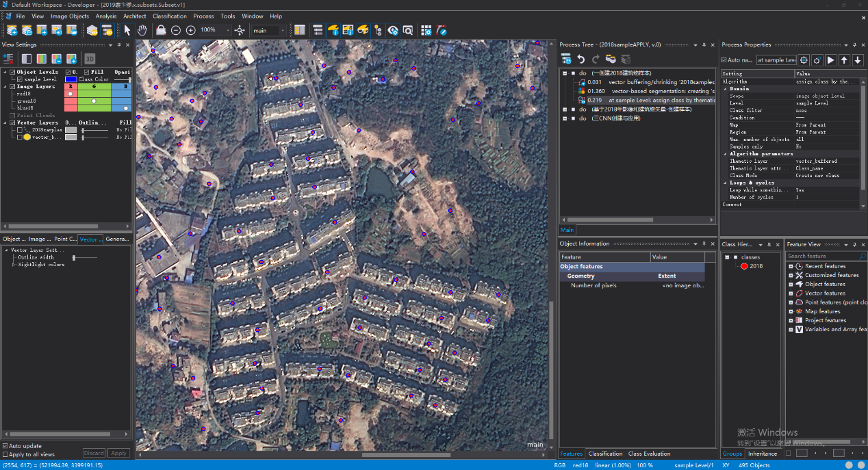Image resolution: width=868 pixels, height=470 pixels.
Task: Click the Search feature input field
Action: pyautogui.click(x=821, y=256)
